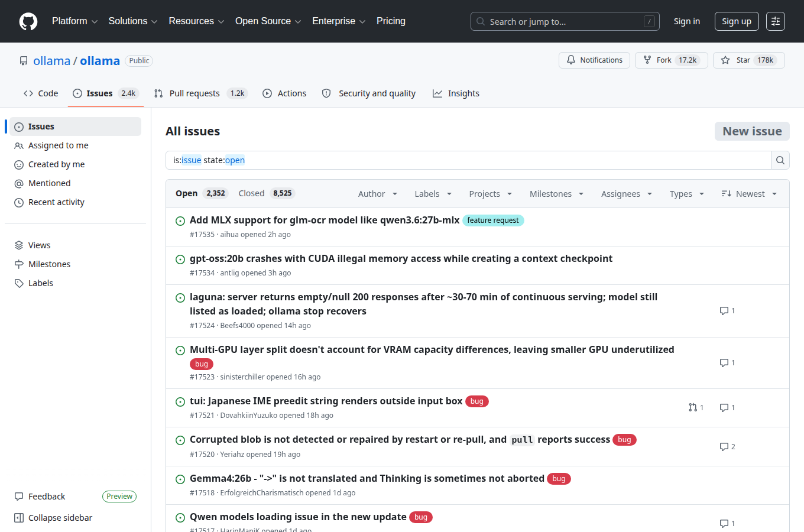Open the Assignees filter dropdown
804x532 pixels.
point(627,194)
